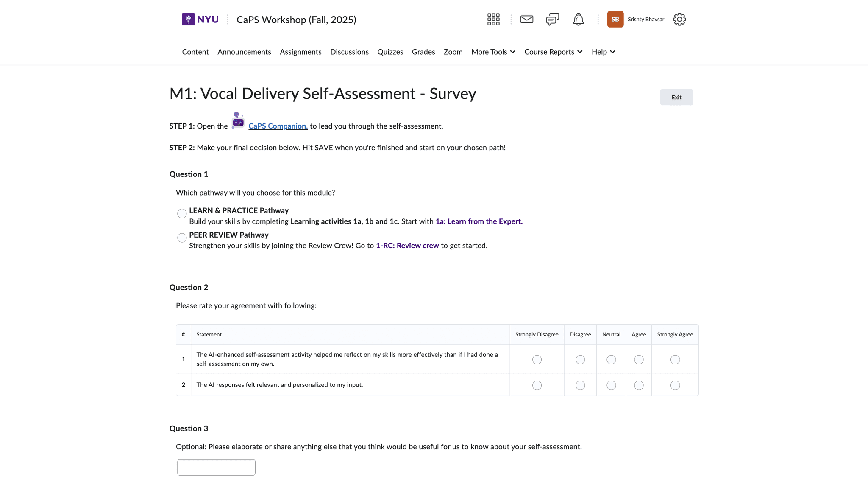This screenshot has height=490, width=868.
Task: Go to the Assignments nav item
Action: point(300,52)
